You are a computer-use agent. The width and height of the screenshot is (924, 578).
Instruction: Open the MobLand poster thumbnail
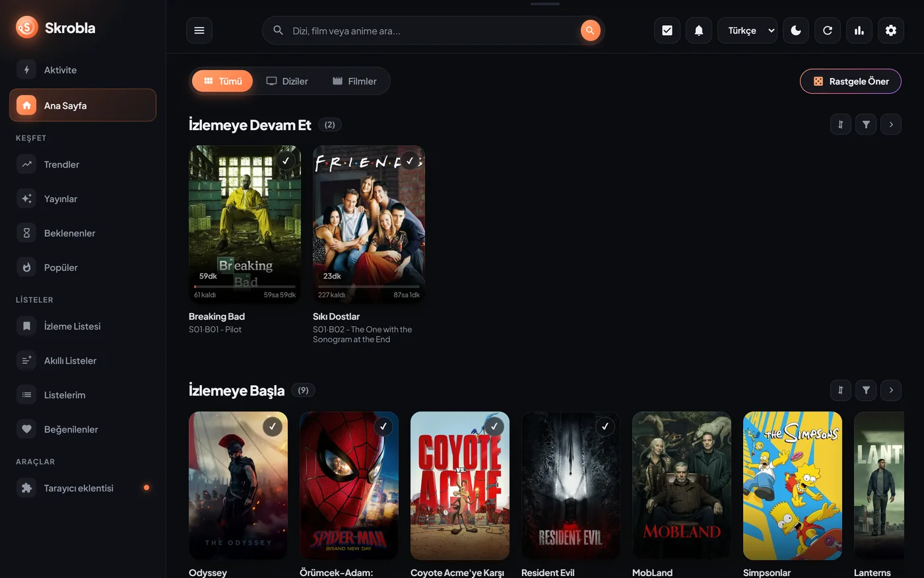(x=682, y=486)
